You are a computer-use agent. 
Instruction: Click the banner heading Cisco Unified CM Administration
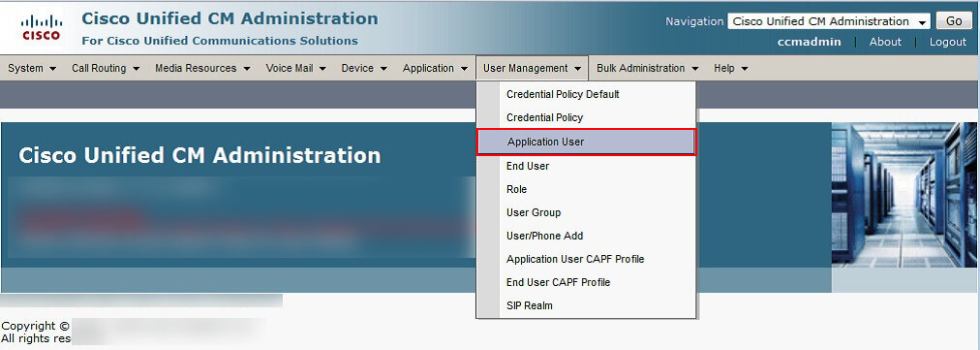[199, 155]
